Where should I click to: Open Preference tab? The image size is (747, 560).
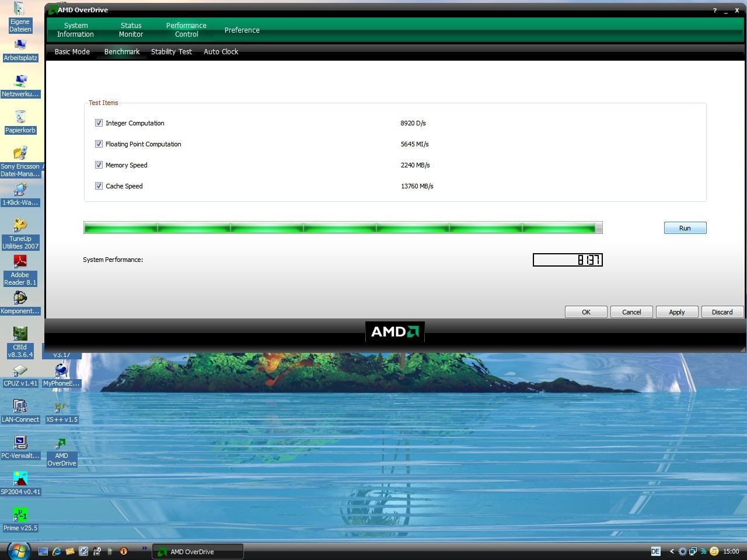point(242,30)
